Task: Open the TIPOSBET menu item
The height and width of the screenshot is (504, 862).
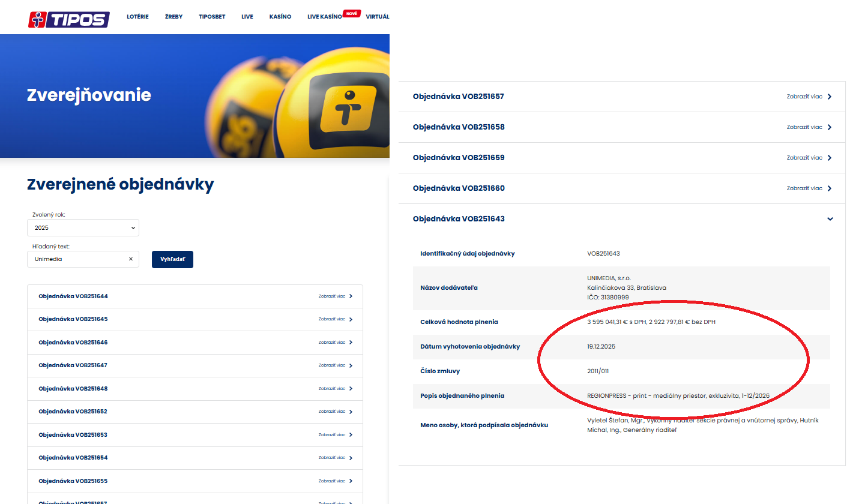Action: (x=212, y=17)
